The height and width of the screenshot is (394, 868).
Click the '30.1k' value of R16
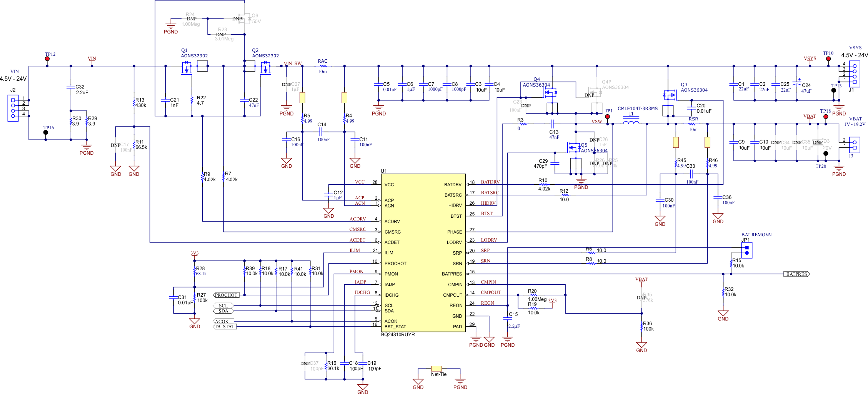pyautogui.click(x=333, y=369)
